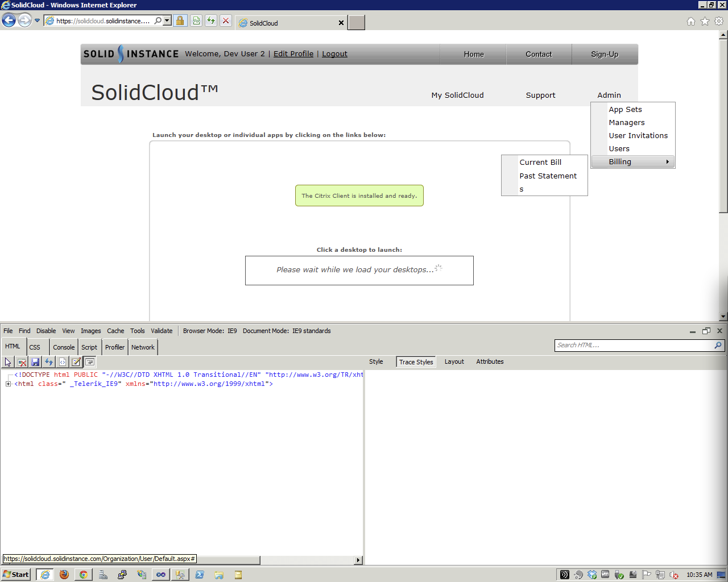The height and width of the screenshot is (582, 728).
Task: Click the Logout link
Action: click(334, 54)
